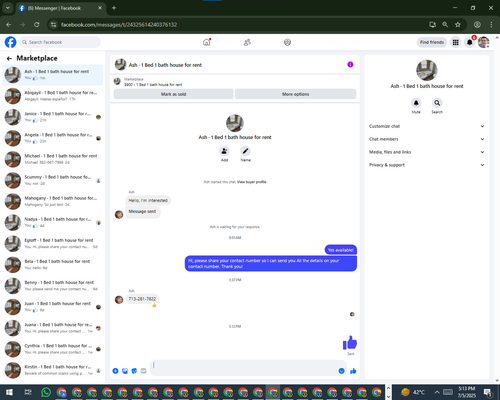The image size is (500, 400).
Task: Click the Find friends button
Action: 432,42
